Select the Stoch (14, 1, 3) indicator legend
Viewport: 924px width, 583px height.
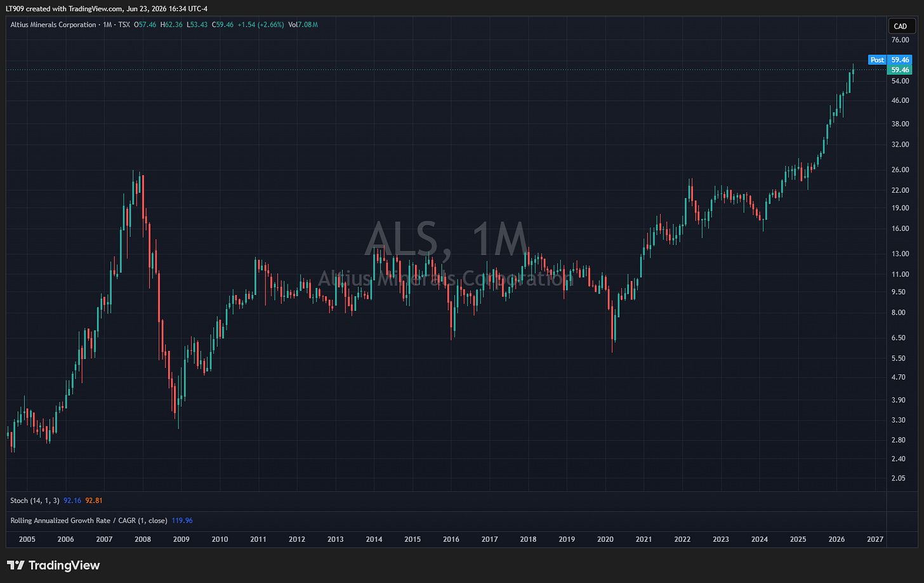click(x=35, y=501)
